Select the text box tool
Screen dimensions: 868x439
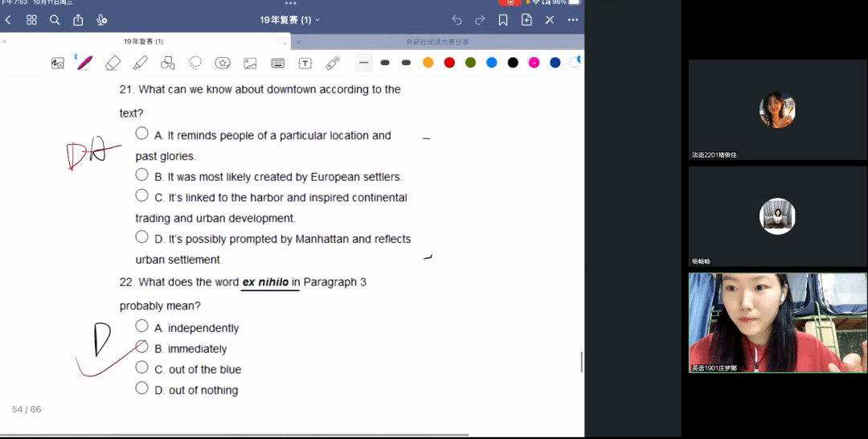[x=305, y=63]
